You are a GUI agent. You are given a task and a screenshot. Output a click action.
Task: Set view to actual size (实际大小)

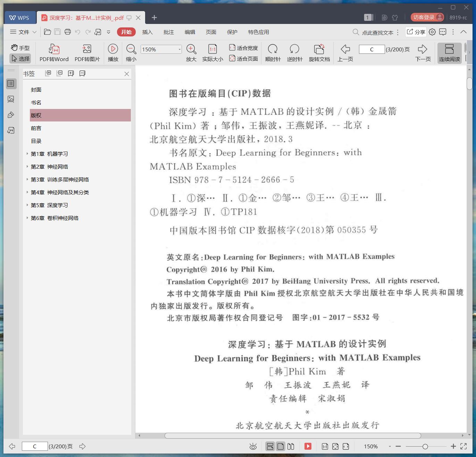(212, 53)
